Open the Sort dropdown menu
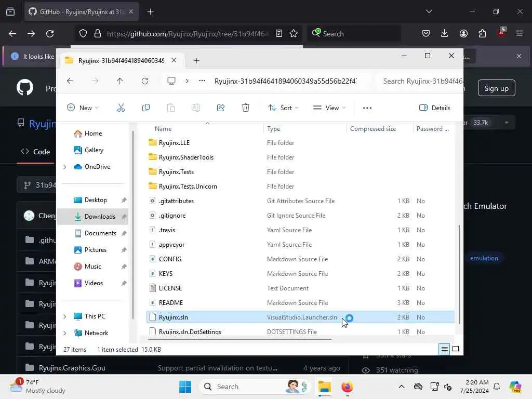The height and width of the screenshot is (399, 532). pyautogui.click(x=283, y=108)
